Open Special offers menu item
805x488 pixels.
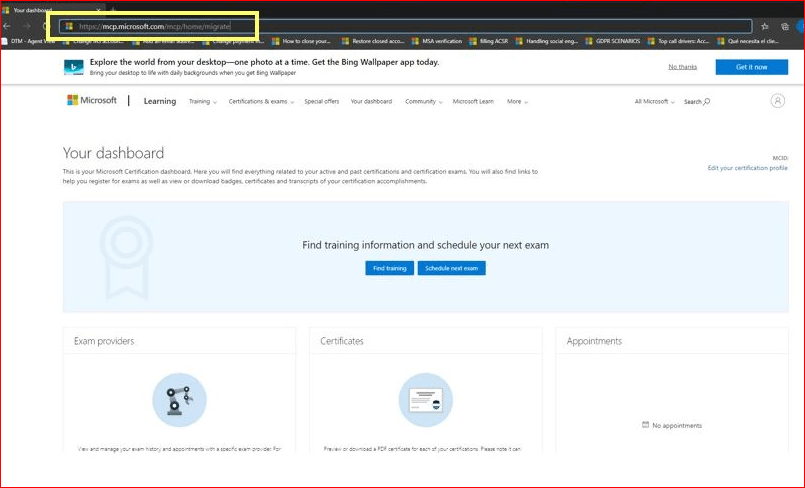pos(321,102)
